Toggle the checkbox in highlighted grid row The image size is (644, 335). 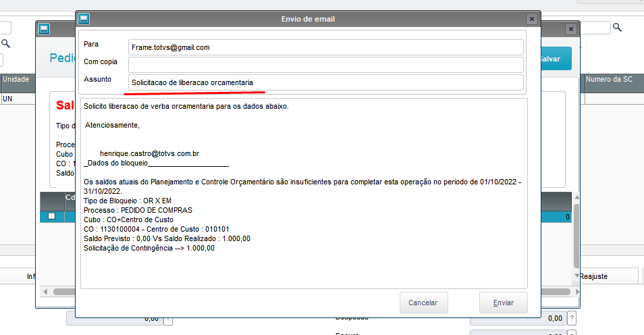(52, 216)
